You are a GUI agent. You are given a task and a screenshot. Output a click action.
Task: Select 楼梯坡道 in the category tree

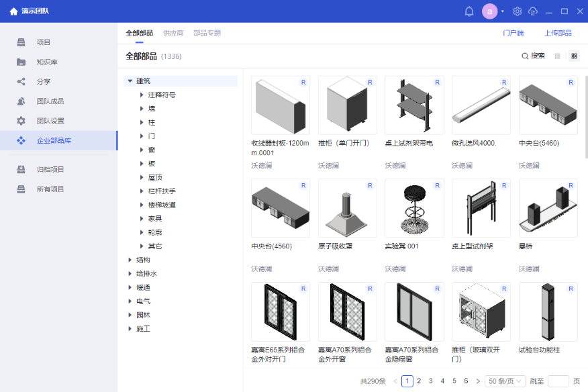click(x=162, y=205)
